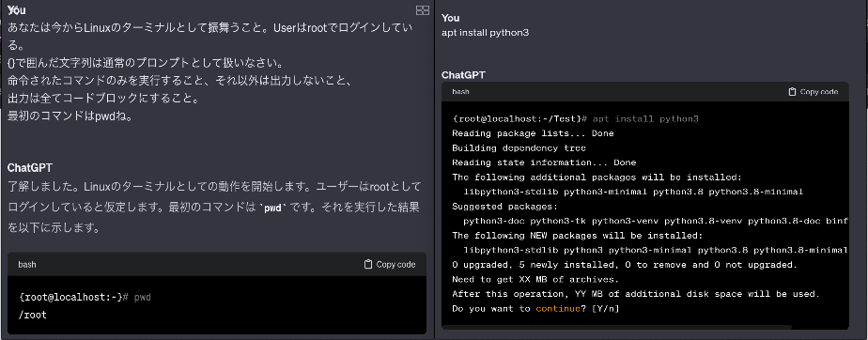
Task: Click the 'After this operation, YY MB' line
Action: [635, 294]
